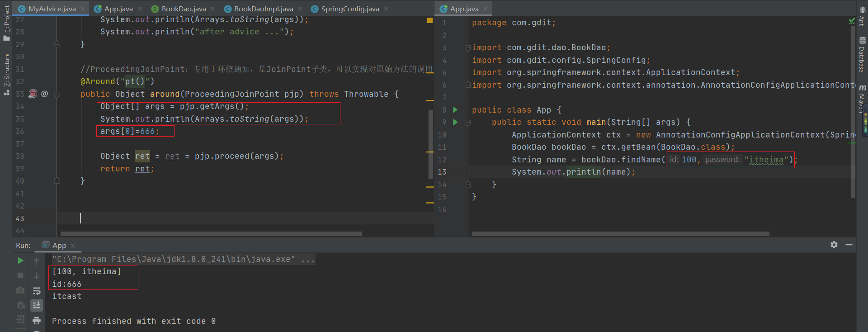This screenshot has height=332, width=868.
Task: Click the ProceedingJoinPoint comment line
Action: pyautogui.click(x=257, y=69)
